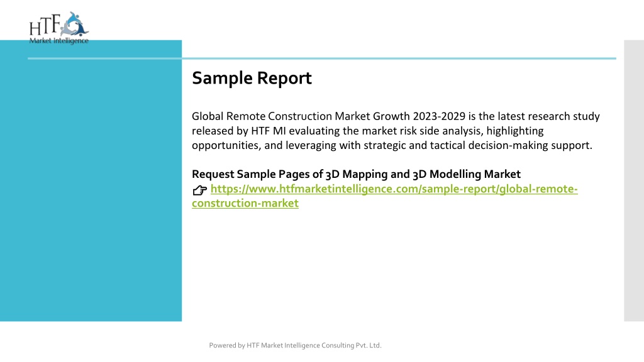Click 'Request Sample Pages of 3D Mapping' line
Screen dimensions: 644x362
click(x=356, y=174)
